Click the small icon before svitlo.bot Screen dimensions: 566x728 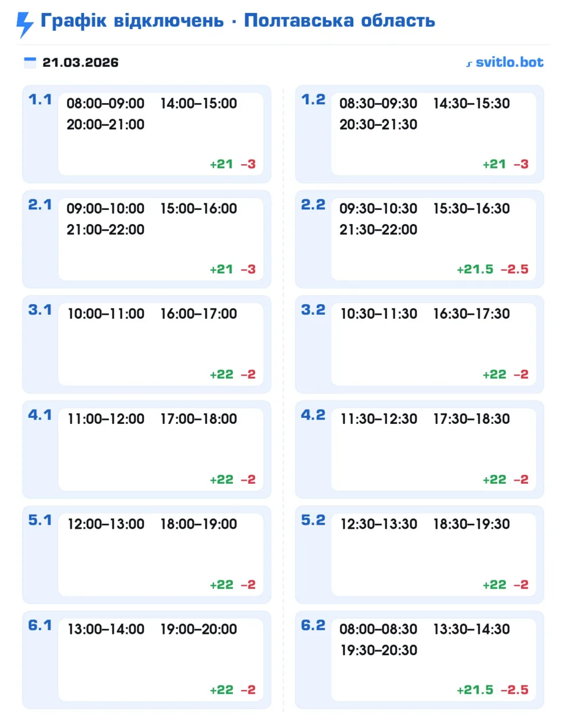[x=469, y=64]
